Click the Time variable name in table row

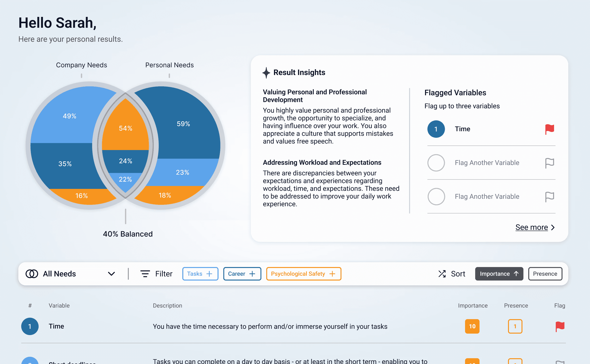pos(56,326)
